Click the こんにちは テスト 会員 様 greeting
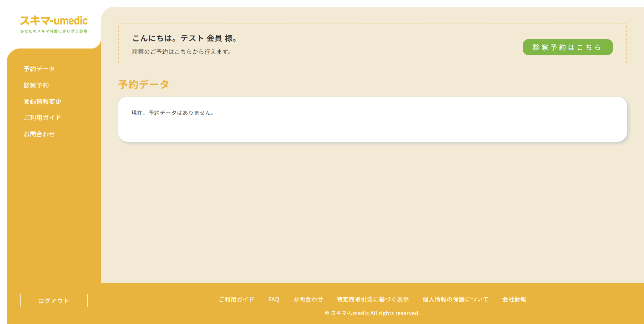644x324 pixels. point(185,38)
